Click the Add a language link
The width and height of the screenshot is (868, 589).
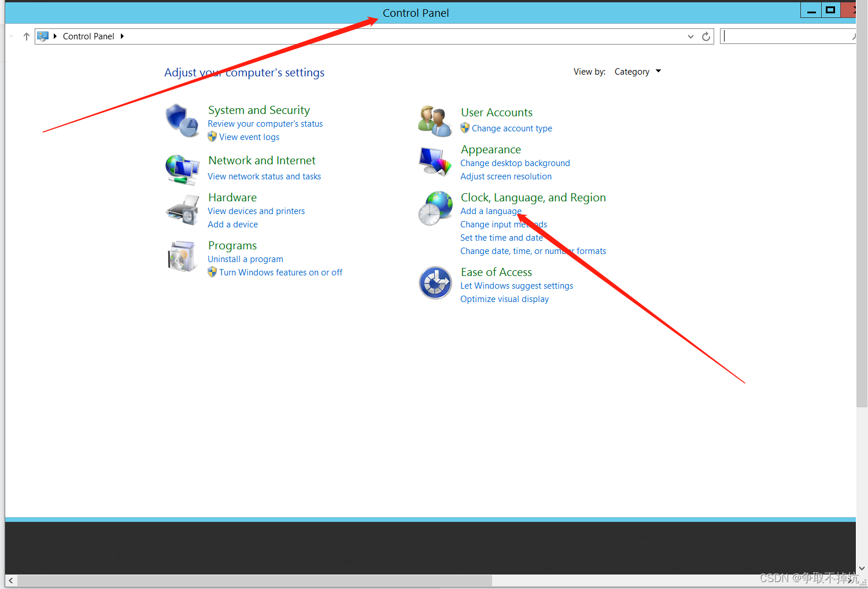[x=491, y=211]
